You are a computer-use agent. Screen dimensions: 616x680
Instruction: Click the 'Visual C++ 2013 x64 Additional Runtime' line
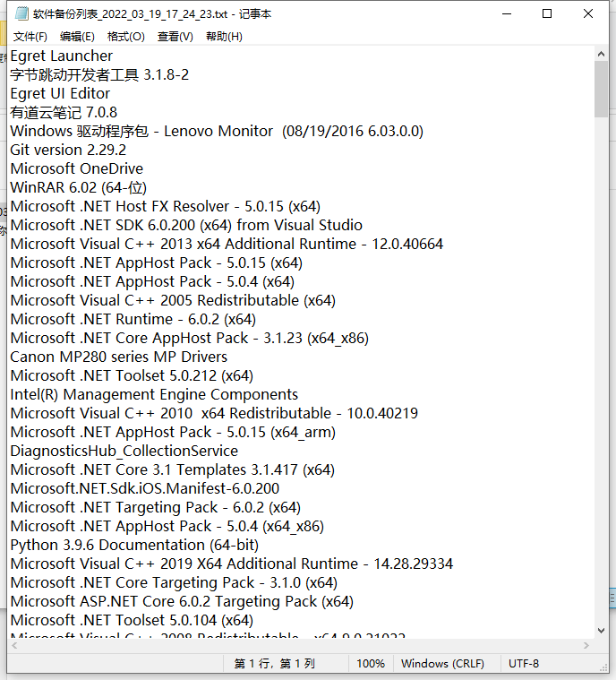click(x=227, y=244)
